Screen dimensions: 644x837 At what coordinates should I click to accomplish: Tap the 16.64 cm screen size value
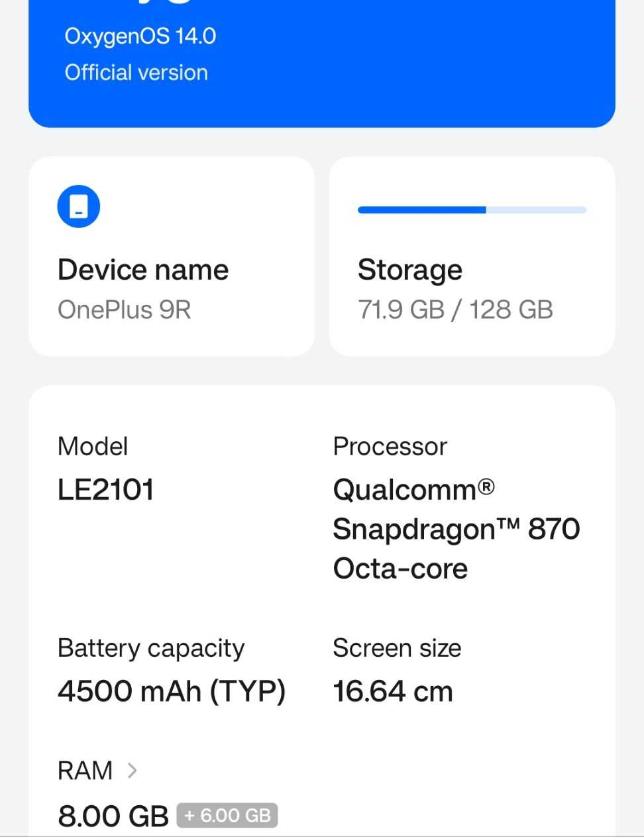tap(393, 691)
